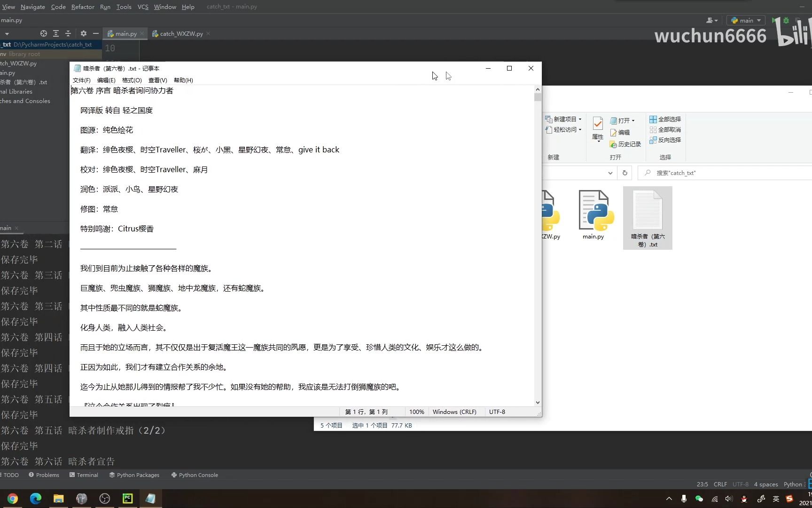This screenshot has height=508, width=812.
Task: Click the 'locate file' crosshair icon in project panel
Action: 43,33
